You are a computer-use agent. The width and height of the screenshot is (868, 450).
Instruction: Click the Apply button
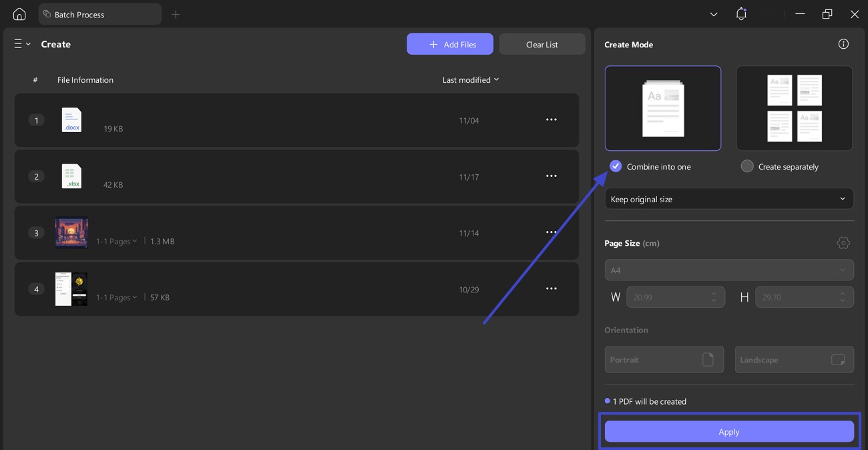pyautogui.click(x=729, y=431)
